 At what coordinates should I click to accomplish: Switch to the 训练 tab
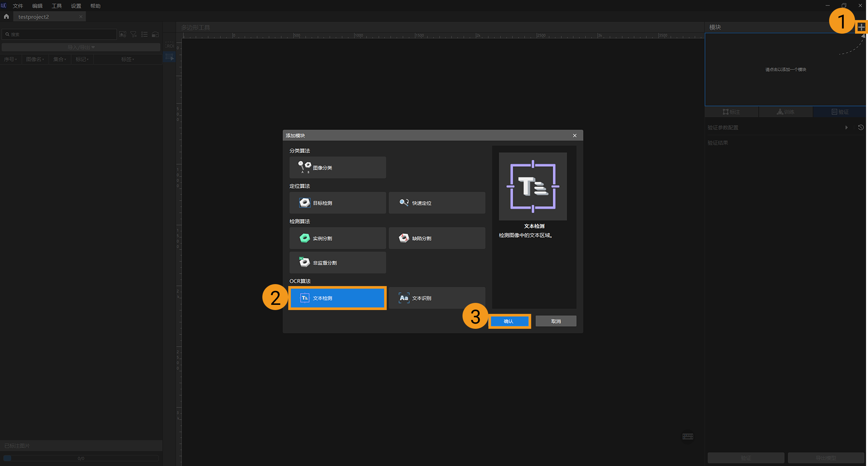785,112
